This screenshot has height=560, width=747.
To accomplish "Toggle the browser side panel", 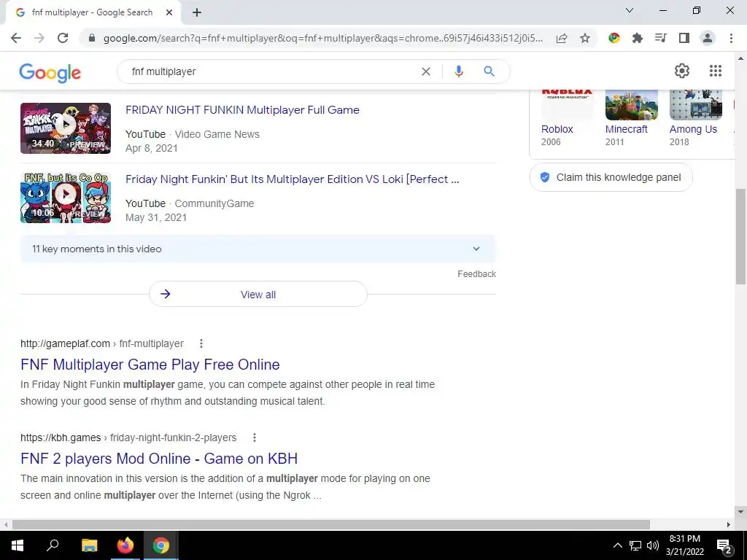I will (684, 38).
